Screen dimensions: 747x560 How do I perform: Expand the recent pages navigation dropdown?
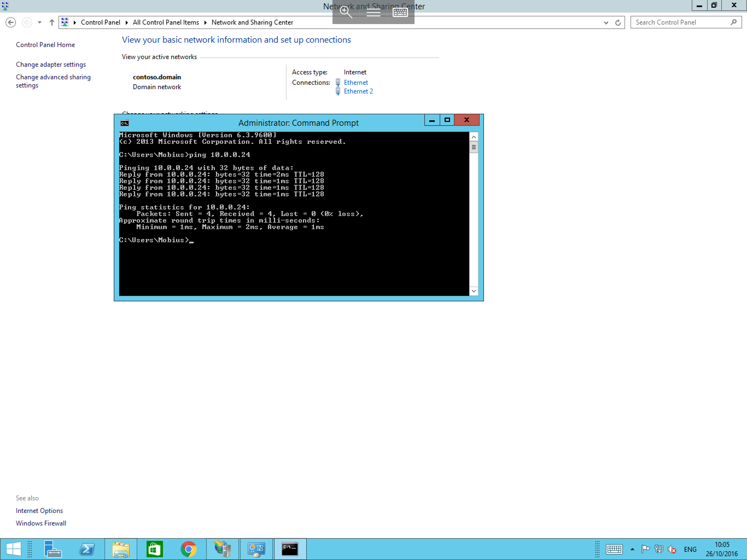point(39,22)
